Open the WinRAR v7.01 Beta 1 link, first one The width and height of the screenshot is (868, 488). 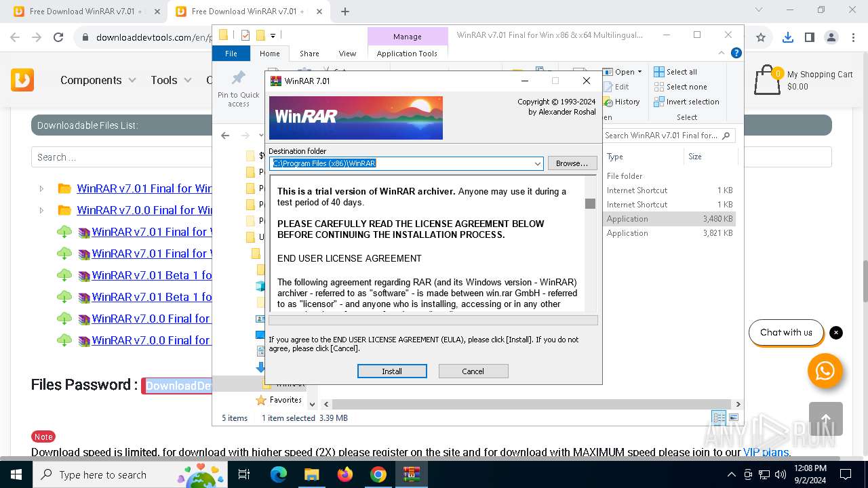[152, 275]
